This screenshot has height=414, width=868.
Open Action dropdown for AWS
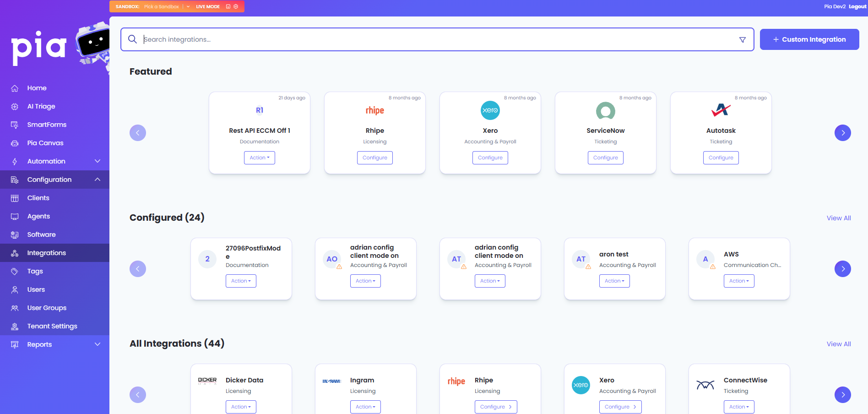[x=739, y=281]
